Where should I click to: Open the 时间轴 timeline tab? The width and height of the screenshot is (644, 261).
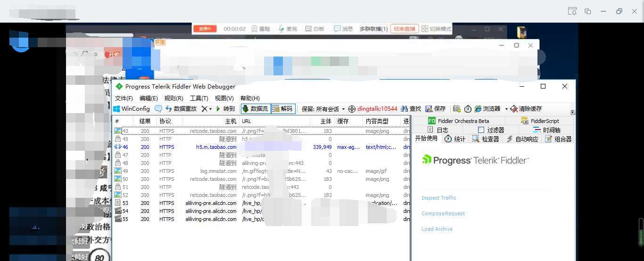[x=547, y=130]
